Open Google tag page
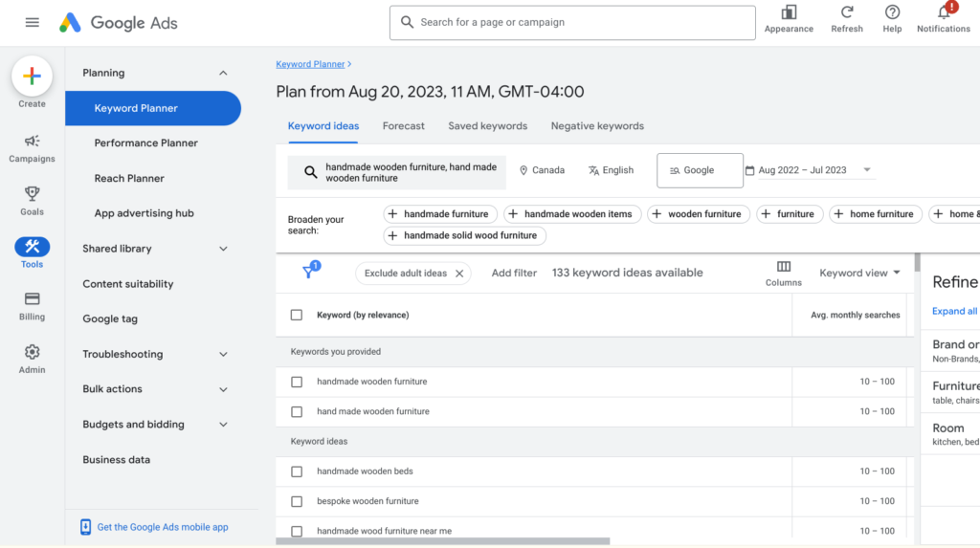980x548 pixels. pos(110,319)
